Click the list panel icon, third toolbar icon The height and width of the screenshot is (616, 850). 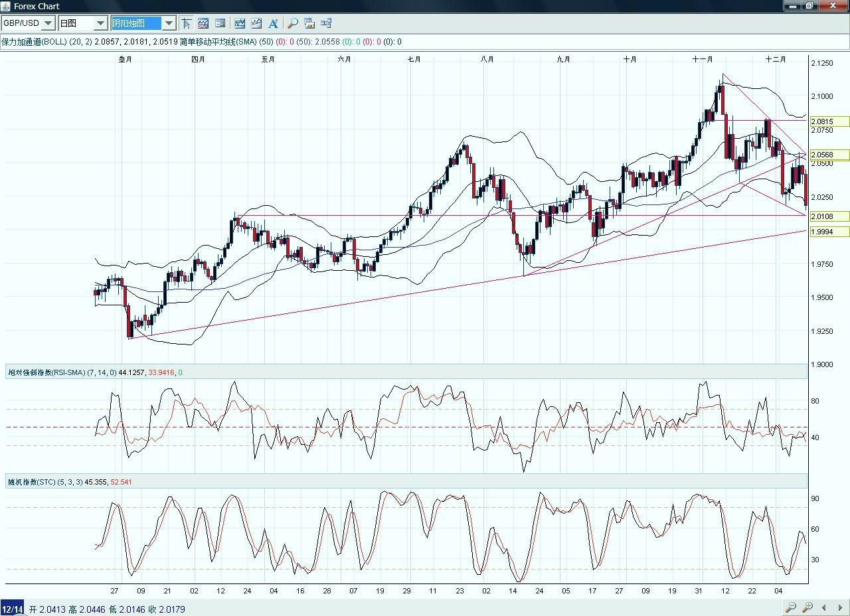pyautogui.click(x=220, y=23)
